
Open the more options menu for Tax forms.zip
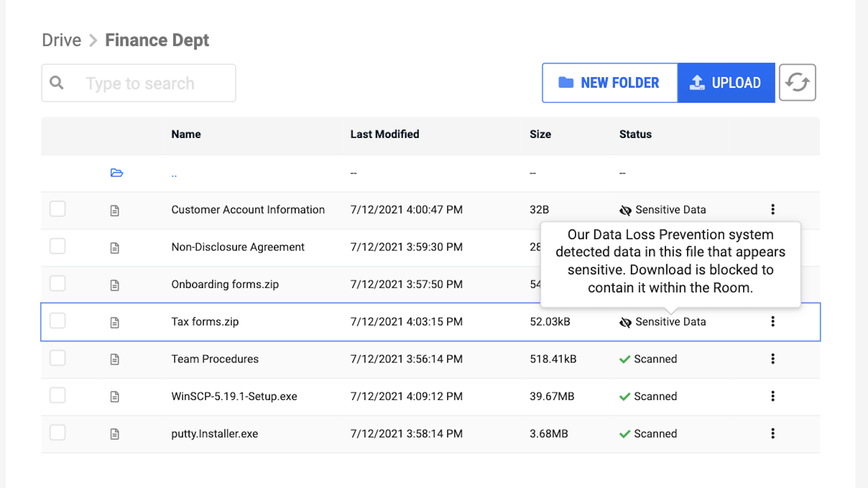[x=773, y=321]
